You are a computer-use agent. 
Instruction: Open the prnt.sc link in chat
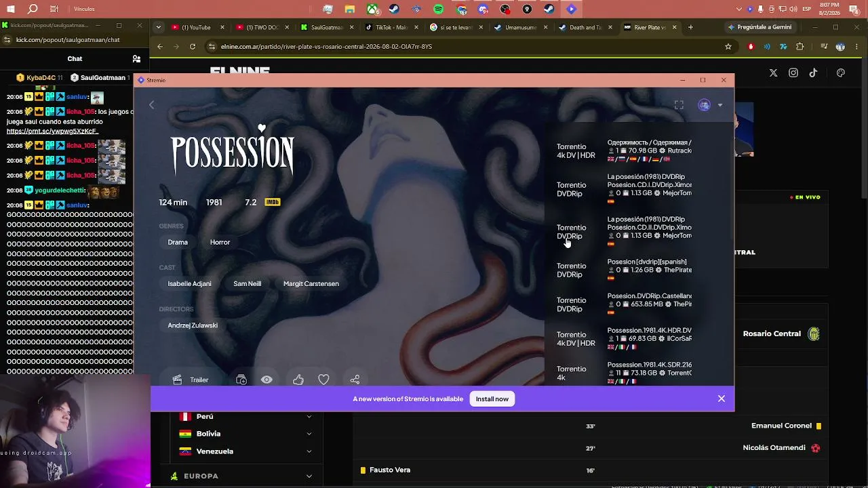click(x=52, y=131)
